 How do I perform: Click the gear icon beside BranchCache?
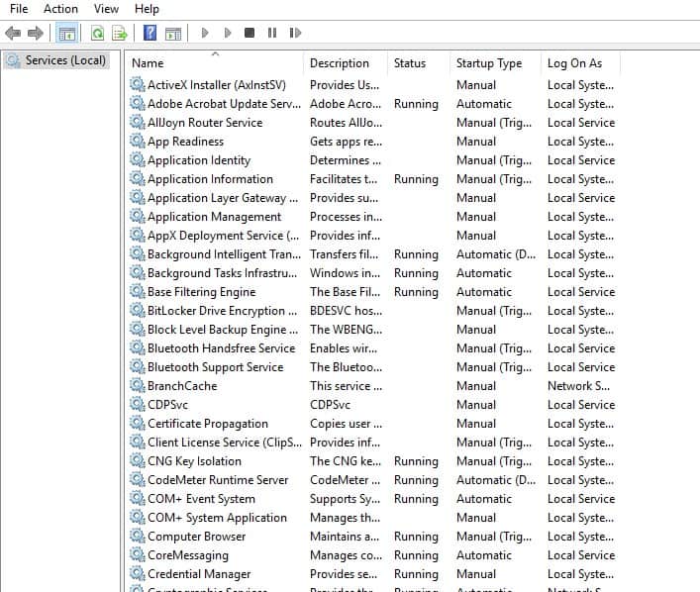(137, 386)
